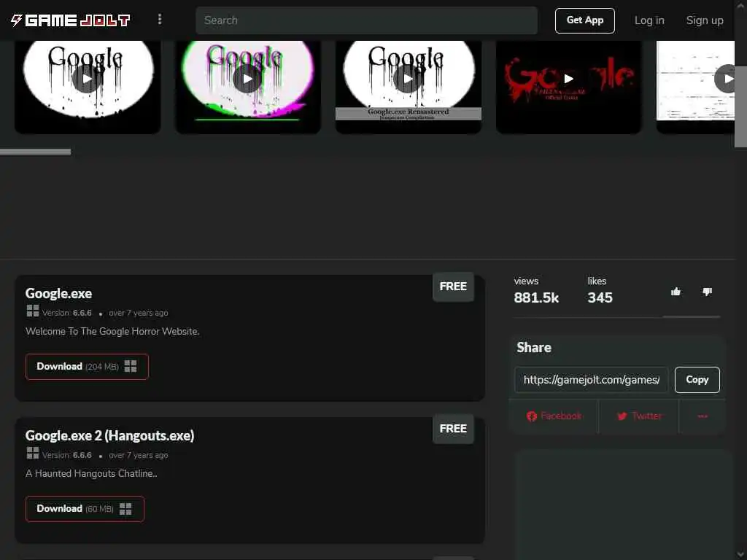Screen dimensions: 747x560
Task: Click the 345 likes count
Action: (600, 297)
